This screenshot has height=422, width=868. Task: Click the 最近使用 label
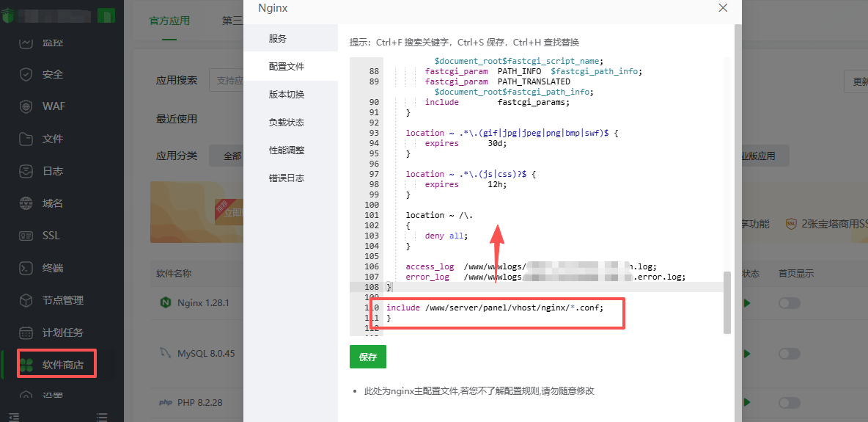pos(177,119)
